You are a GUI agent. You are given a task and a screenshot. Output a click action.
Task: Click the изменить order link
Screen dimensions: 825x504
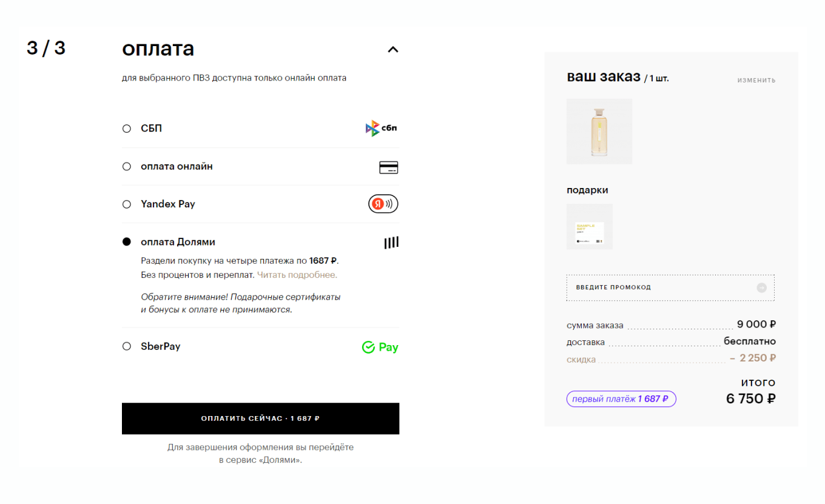coord(756,80)
